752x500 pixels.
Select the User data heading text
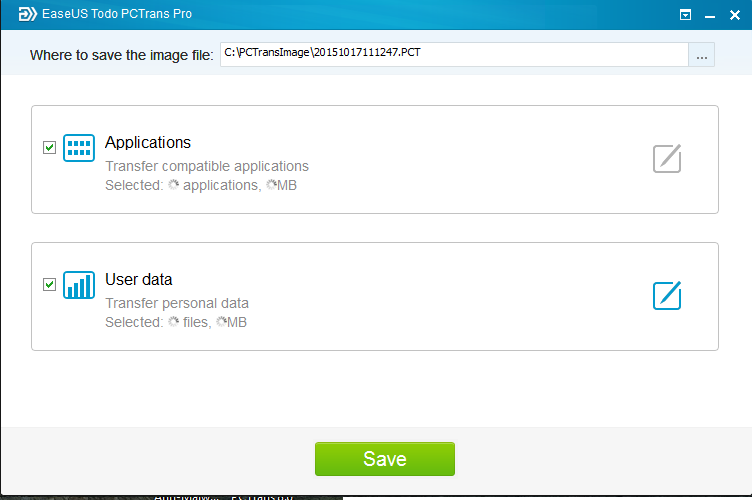pyautogui.click(x=139, y=279)
